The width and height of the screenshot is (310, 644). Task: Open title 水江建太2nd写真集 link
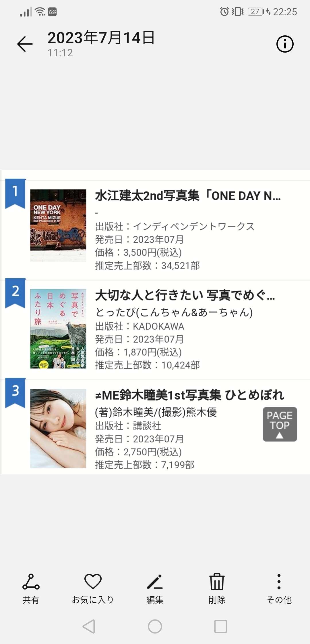[x=188, y=196]
